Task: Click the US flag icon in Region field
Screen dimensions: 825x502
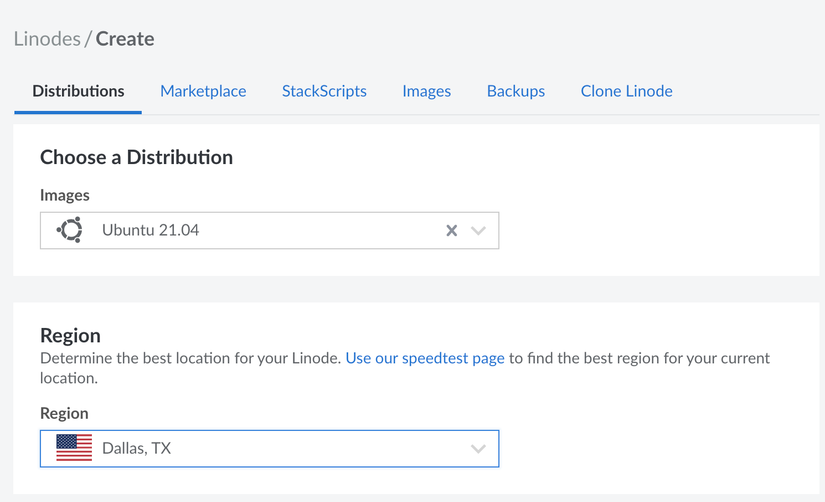Action: tap(74, 448)
